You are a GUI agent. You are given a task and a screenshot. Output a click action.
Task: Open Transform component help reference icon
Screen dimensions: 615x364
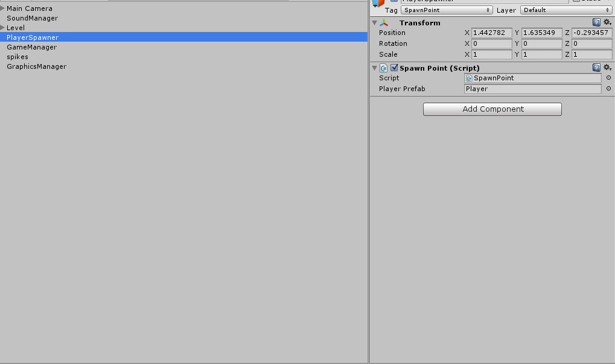pyautogui.click(x=596, y=22)
